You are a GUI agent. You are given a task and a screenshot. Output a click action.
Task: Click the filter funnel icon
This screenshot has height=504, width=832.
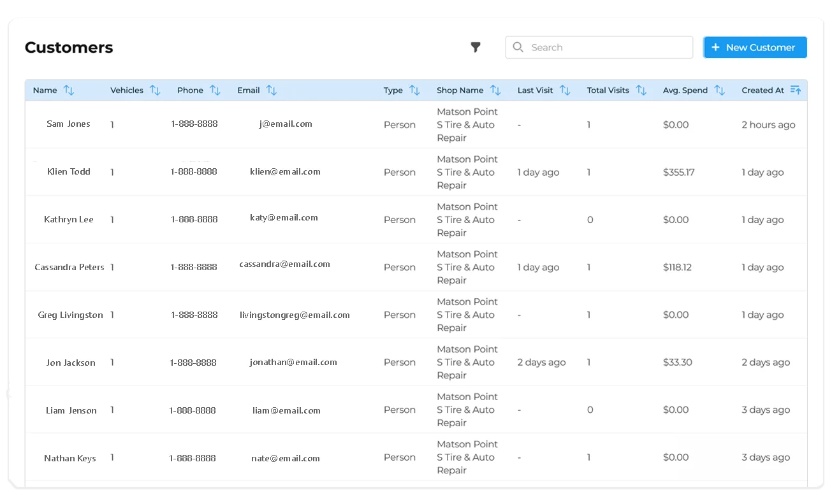click(x=476, y=47)
